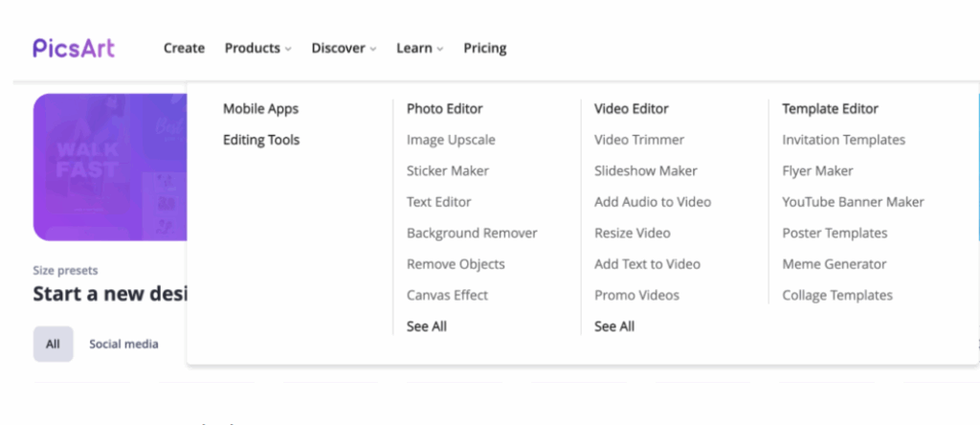Click See All under Video Editor
Screen dimensions: 980x425
tap(613, 326)
